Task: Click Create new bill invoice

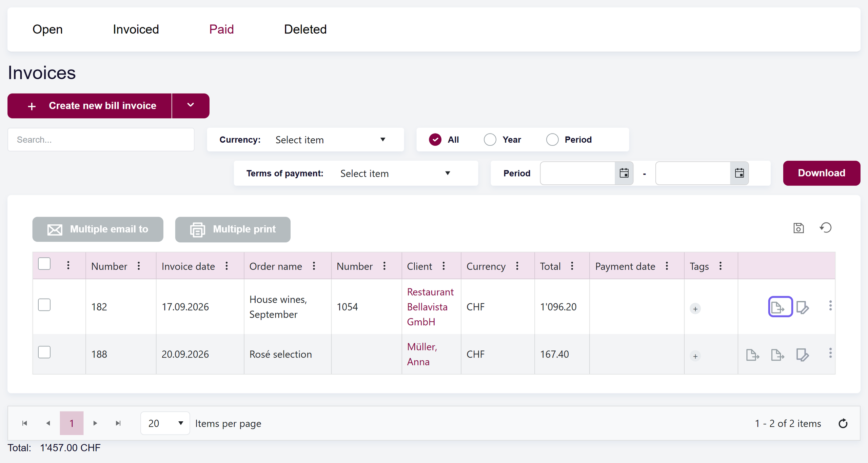Action: tap(90, 105)
